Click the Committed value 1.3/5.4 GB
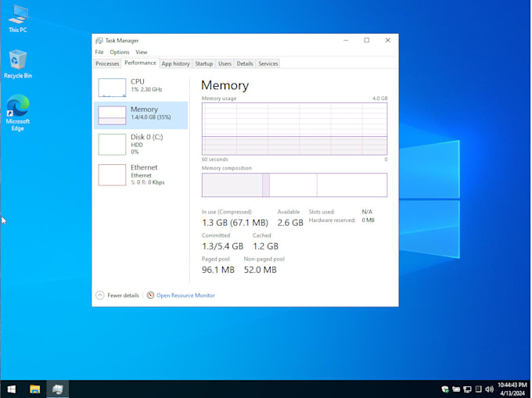The width and height of the screenshot is (532, 398). coord(222,246)
